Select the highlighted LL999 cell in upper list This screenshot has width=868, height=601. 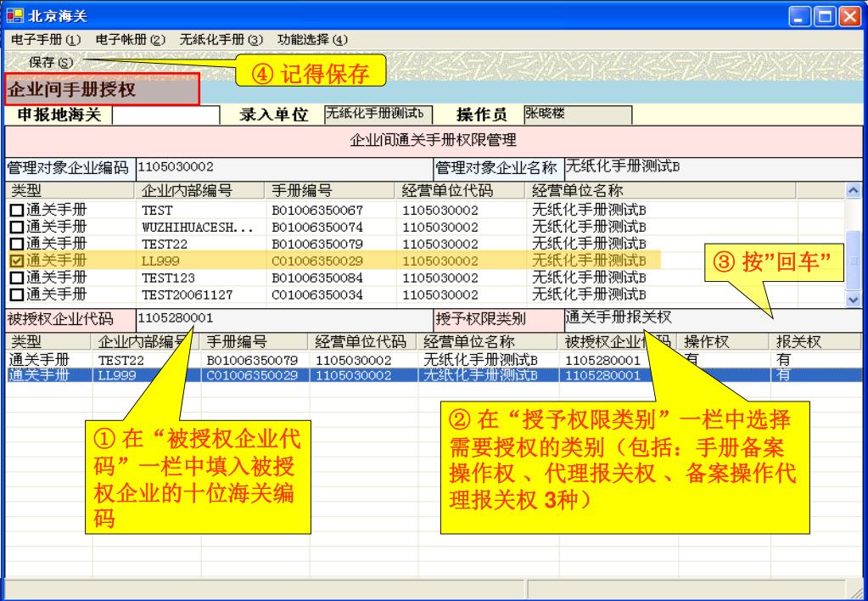160,261
